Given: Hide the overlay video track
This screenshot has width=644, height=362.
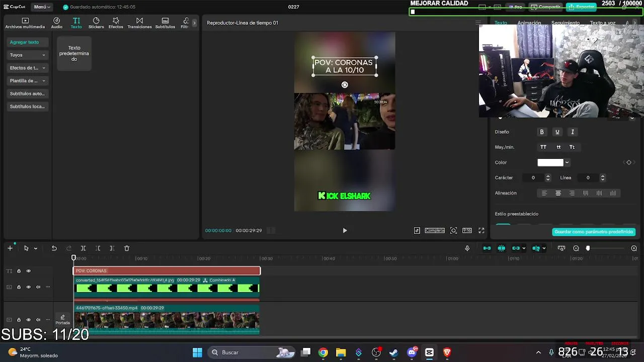Looking at the screenshot, I should [28, 287].
